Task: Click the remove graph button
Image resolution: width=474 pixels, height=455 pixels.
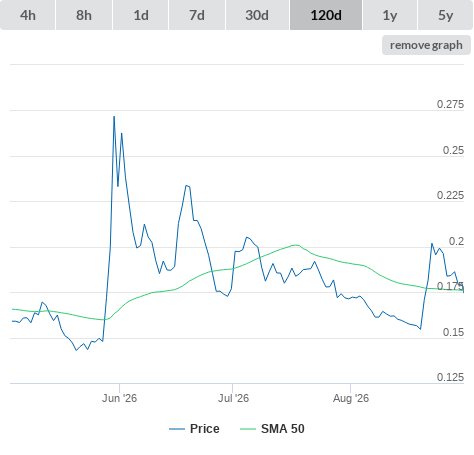Action: [x=426, y=45]
